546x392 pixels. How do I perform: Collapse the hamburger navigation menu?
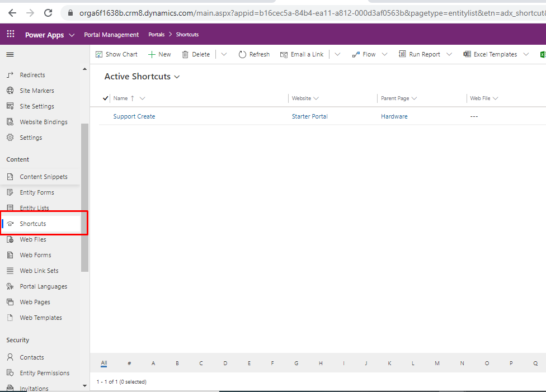[x=10, y=55]
